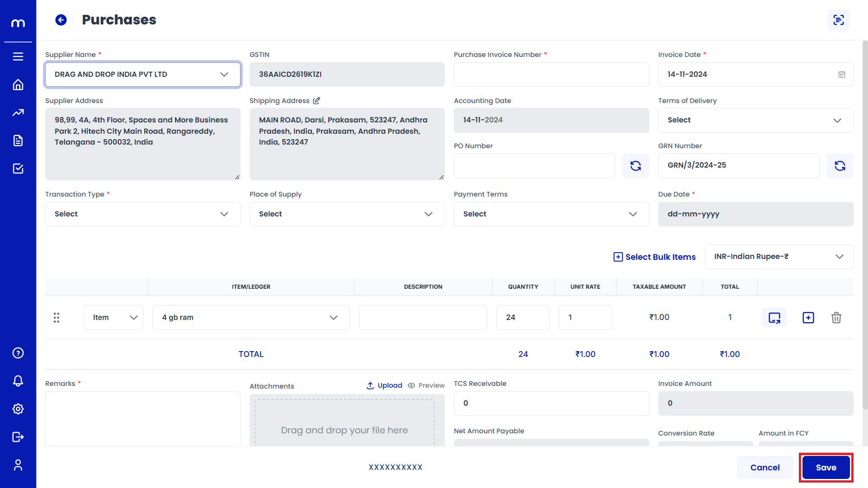Viewport: 868px width, 488px height.
Task: Click the Purchase Invoice Number field
Action: [x=551, y=75]
